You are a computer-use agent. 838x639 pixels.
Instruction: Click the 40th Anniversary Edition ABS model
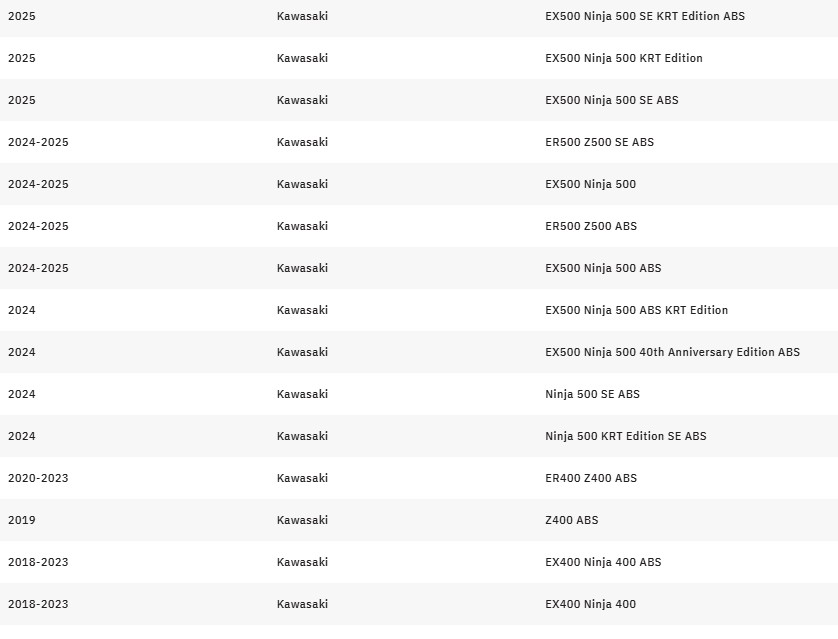(672, 352)
